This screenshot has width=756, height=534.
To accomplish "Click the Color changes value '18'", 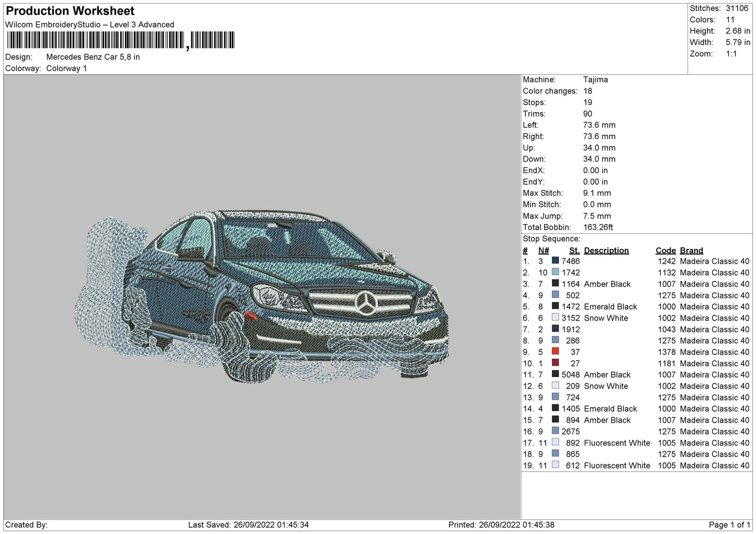I will (588, 91).
